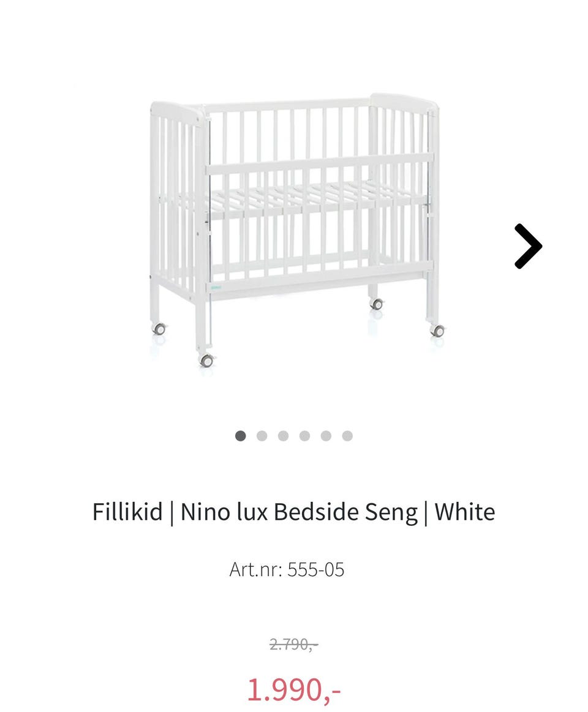Image resolution: width=588 pixels, height=712 pixels.
Task: Show next product photo using right chevron
Action: [528, 246]
